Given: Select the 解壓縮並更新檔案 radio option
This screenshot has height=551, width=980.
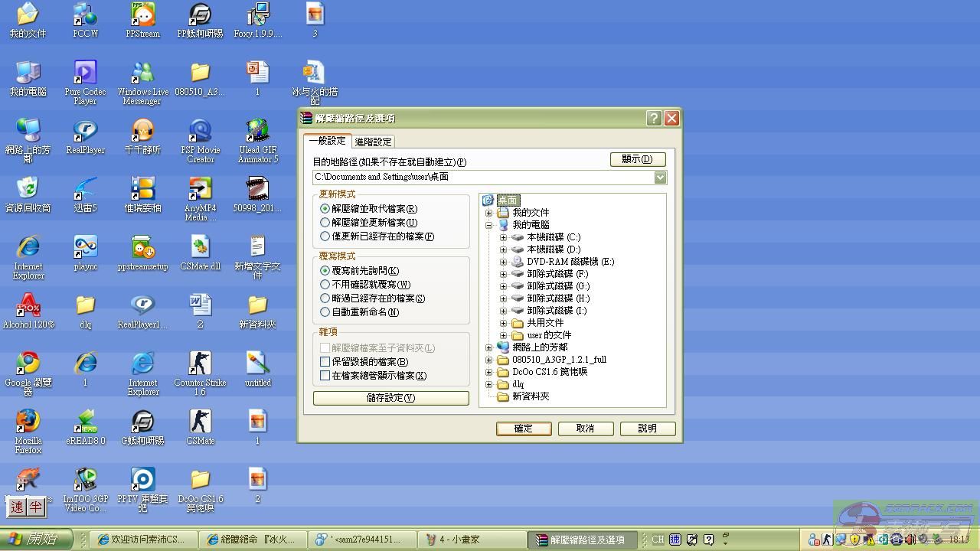Looking at the screenshot, I should click(x=325, y=223).
